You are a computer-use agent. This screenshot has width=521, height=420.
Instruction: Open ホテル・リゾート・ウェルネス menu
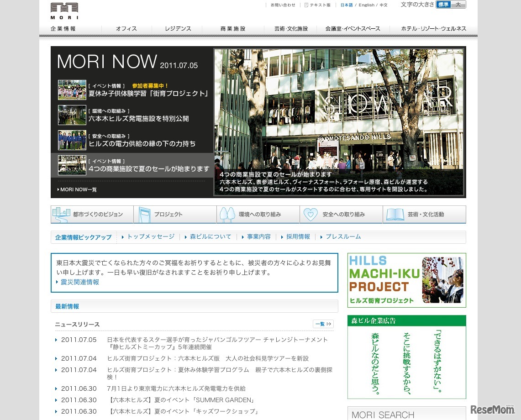(x=434, y=29)
